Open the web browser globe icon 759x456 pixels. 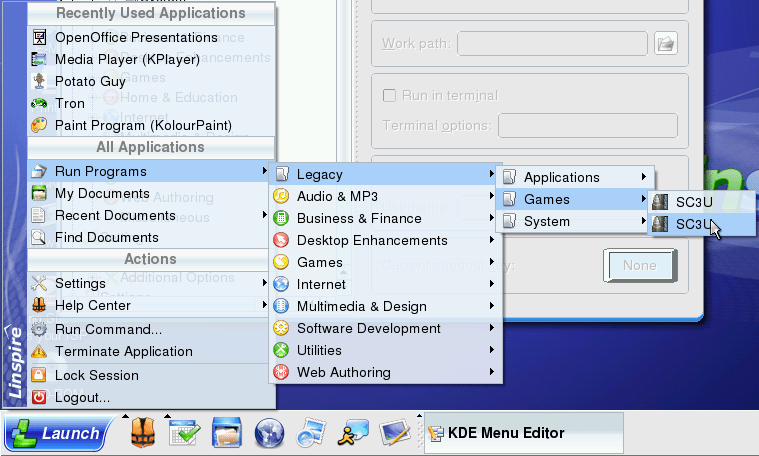[x=270, y=433]
